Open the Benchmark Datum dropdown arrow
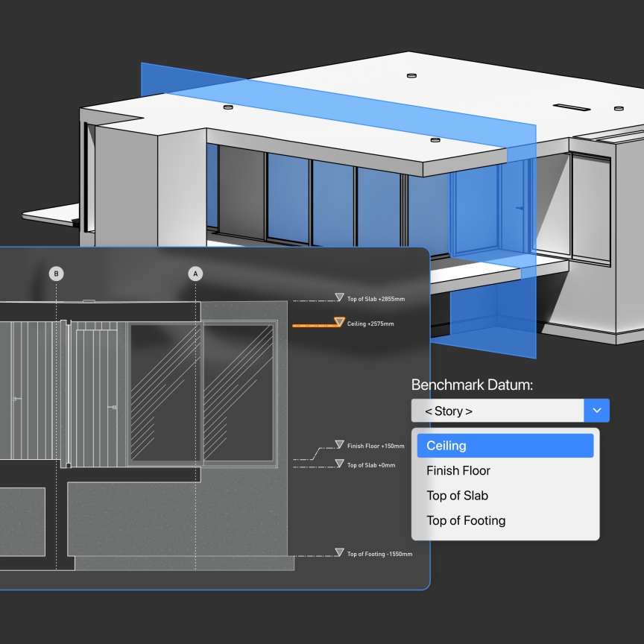 [597, 411]
